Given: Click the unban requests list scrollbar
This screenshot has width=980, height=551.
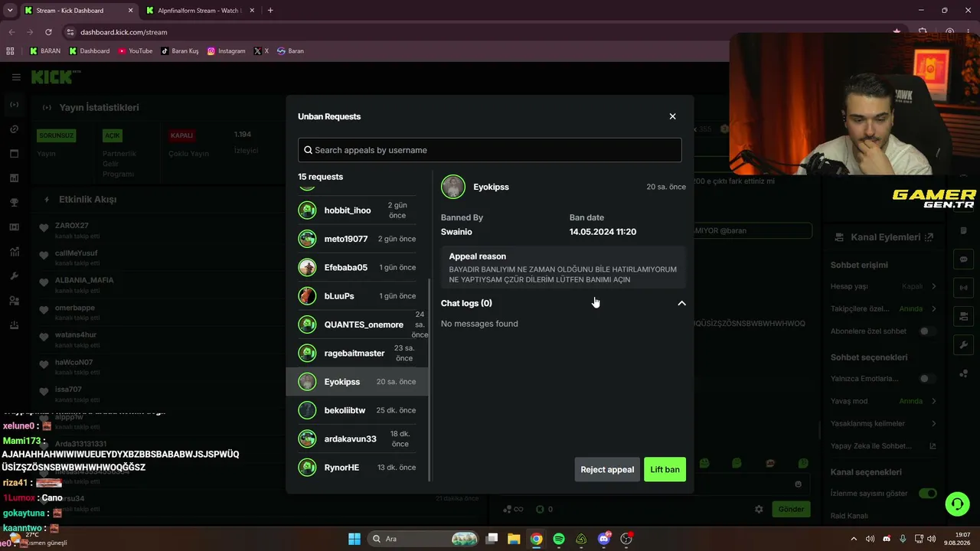Looking at the screenshot, I should (x=430, y=379).
